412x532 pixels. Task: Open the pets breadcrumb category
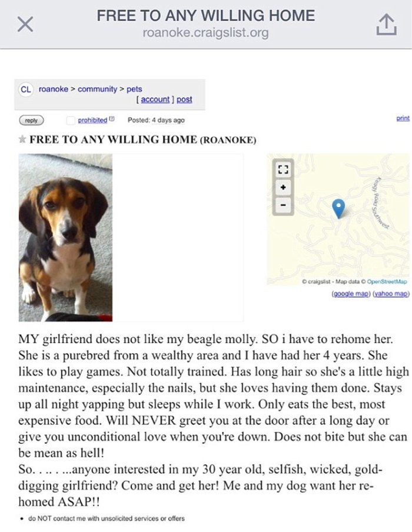click(x=134, y=89)
